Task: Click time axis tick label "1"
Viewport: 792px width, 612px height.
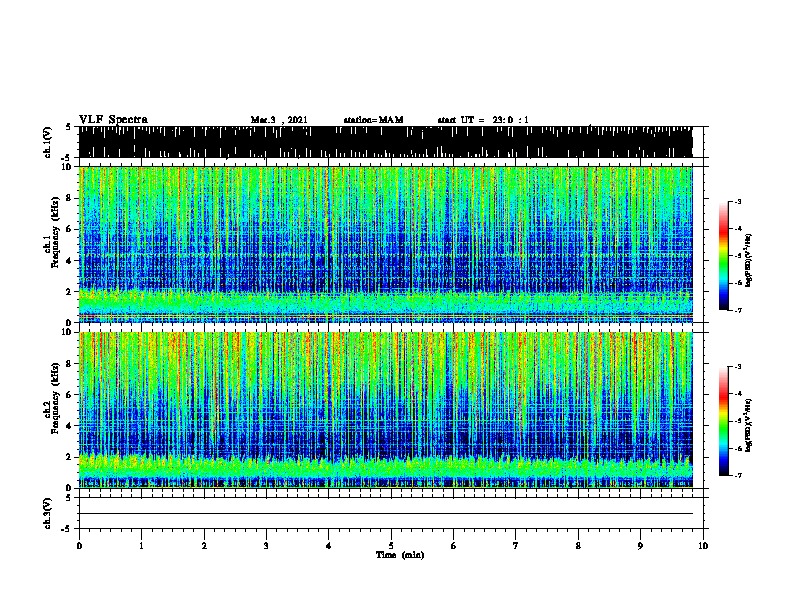Action: (141, 546)
